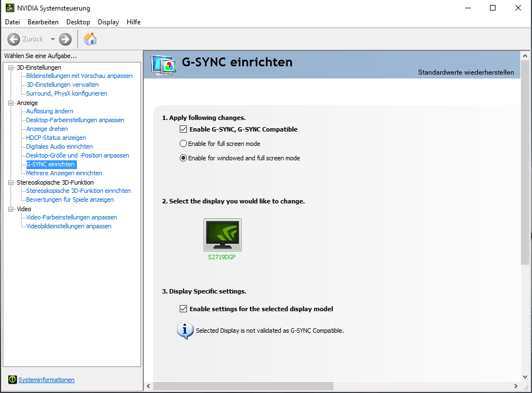Open HDCP-Status anzeigen
Screen dimensions: 532x393
click(56, 138)
